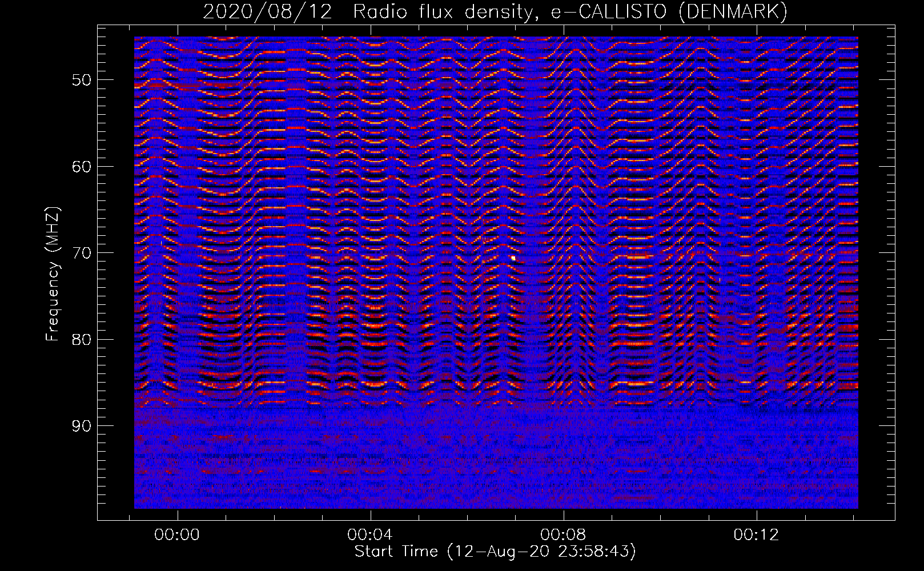Click the 60 MHz frequency tick label
The width and height of the screenshot is (924, 571).
pos(81,167)
